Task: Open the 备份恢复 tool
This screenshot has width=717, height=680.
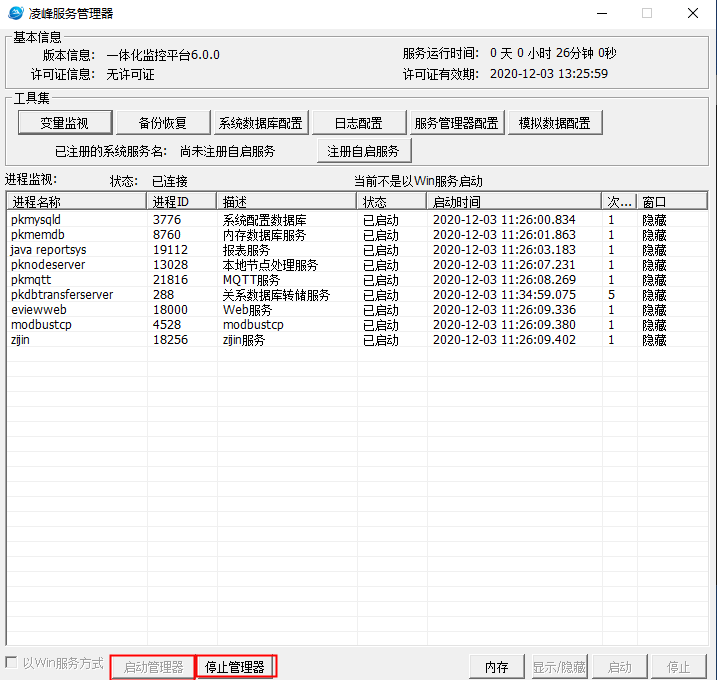Action: coord(163,123)
